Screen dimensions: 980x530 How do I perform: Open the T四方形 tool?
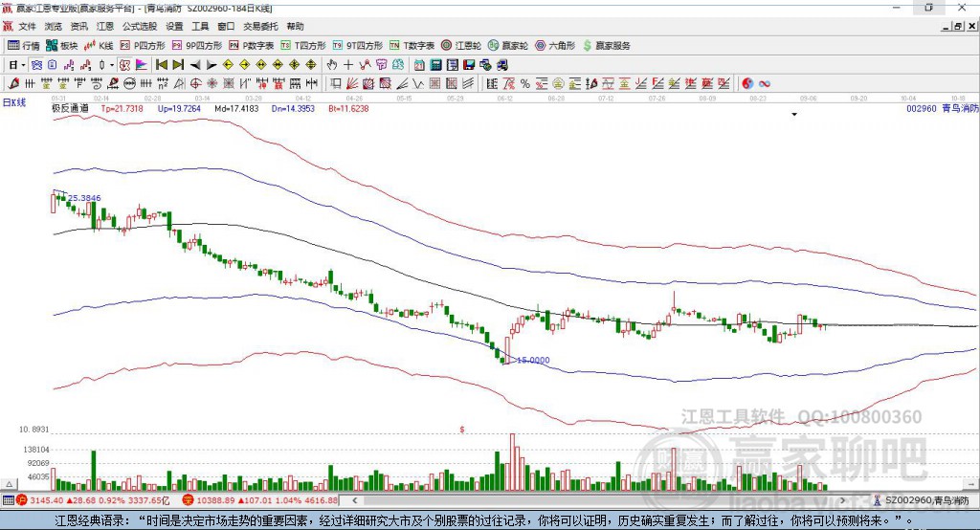coord(303,46)
